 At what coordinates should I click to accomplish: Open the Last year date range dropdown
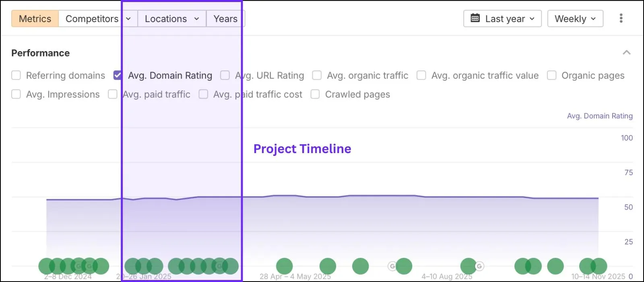[502, 19]
